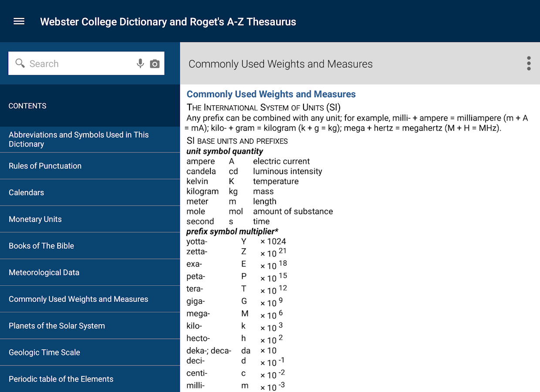Tap the microphone voice search icon
Screen dimensions: 540x392
click(x=140, y=64)
